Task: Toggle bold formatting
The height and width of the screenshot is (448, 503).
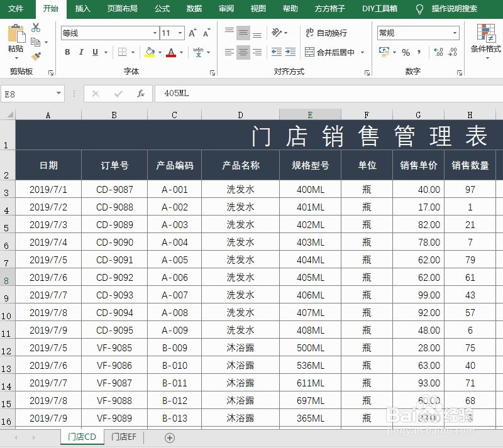Action: click(x=67, y=52)
